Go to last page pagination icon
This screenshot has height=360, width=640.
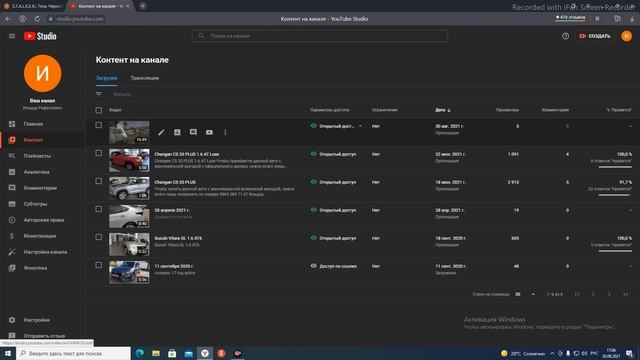pos(625,294)
